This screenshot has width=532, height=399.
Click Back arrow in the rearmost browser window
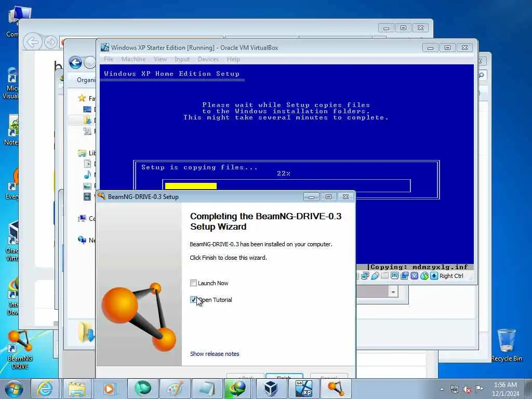pyautogui.click(x=33, y=42)
